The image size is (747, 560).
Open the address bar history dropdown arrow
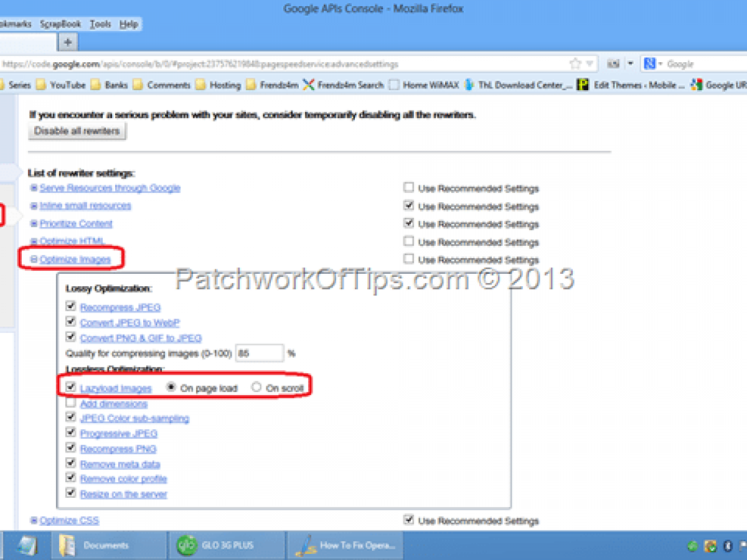pyautogui.click(x=590, y=63)
